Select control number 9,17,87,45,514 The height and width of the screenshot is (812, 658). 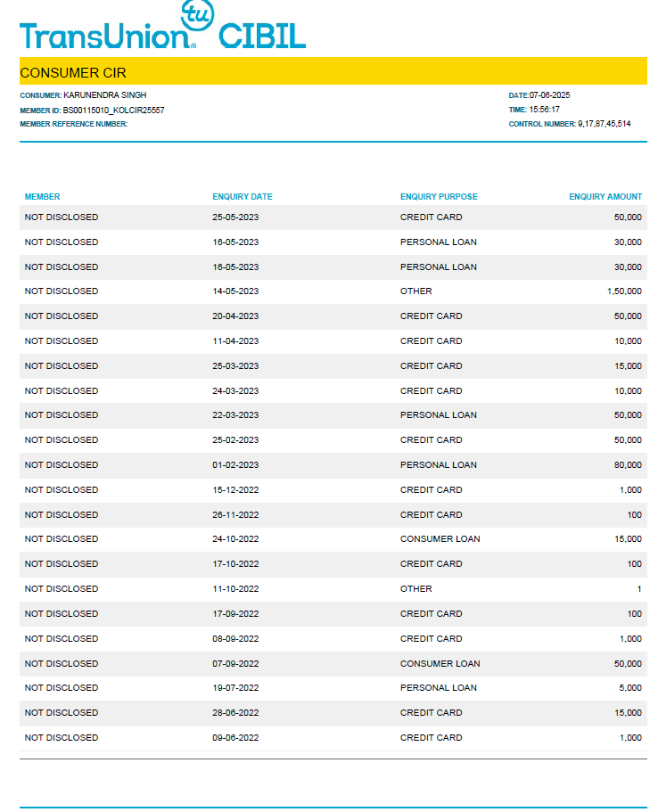pyautogui.click(x=605, y=124)
